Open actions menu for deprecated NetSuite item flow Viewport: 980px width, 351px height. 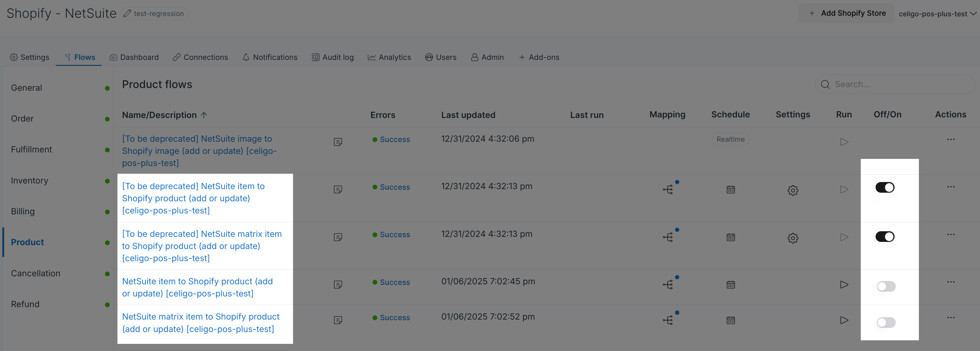pyautogui.click(x=951, y=187)
